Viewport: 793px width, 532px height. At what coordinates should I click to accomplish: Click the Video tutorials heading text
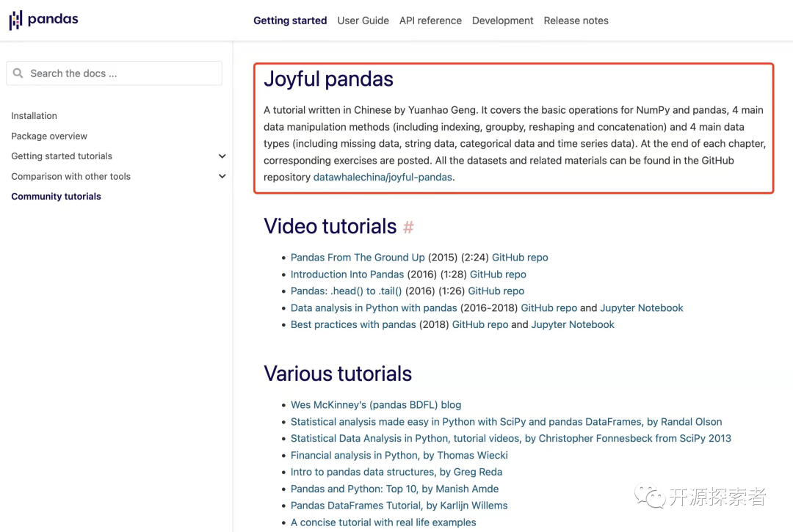[x=330, y=226]
